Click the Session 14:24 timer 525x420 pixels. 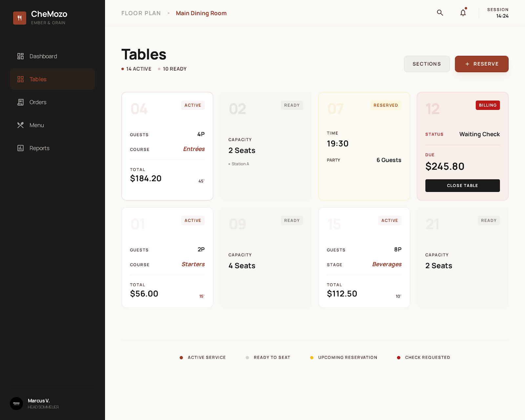tap(498, 13)
